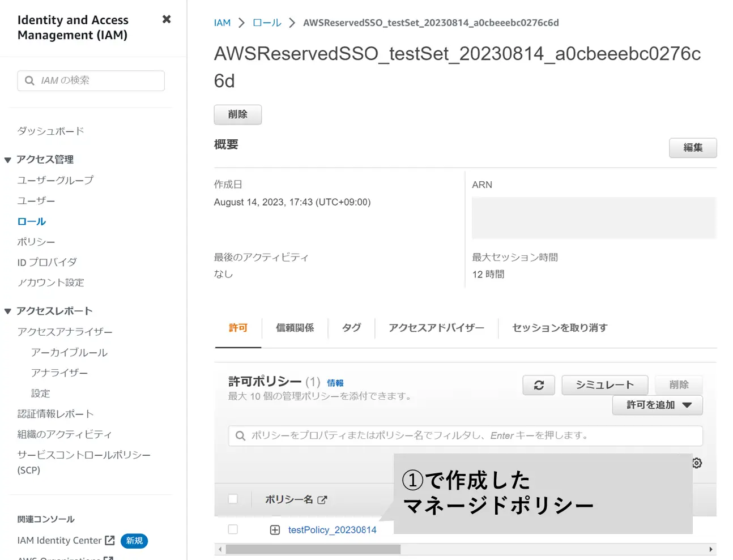Click the 12 時間 session duration value
This screenshot has width=733, height=560.
pos(488,275)
